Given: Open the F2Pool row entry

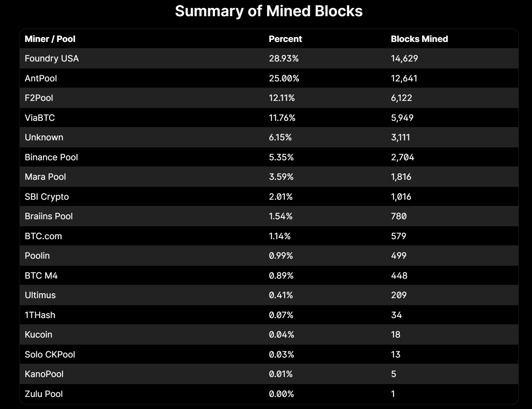Looking at the screenshot, I should (x=39, y=98).
